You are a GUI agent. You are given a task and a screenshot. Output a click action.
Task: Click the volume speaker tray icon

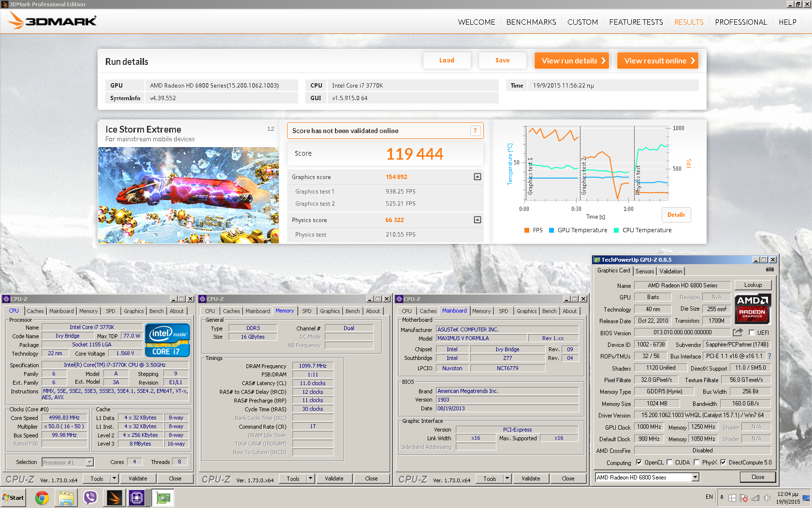[767, 498]
